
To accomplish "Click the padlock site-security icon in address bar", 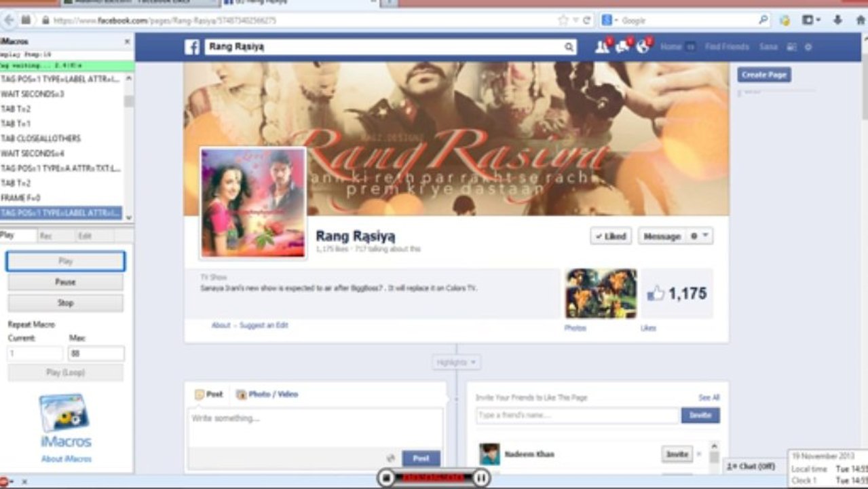I will click(46, 20).
